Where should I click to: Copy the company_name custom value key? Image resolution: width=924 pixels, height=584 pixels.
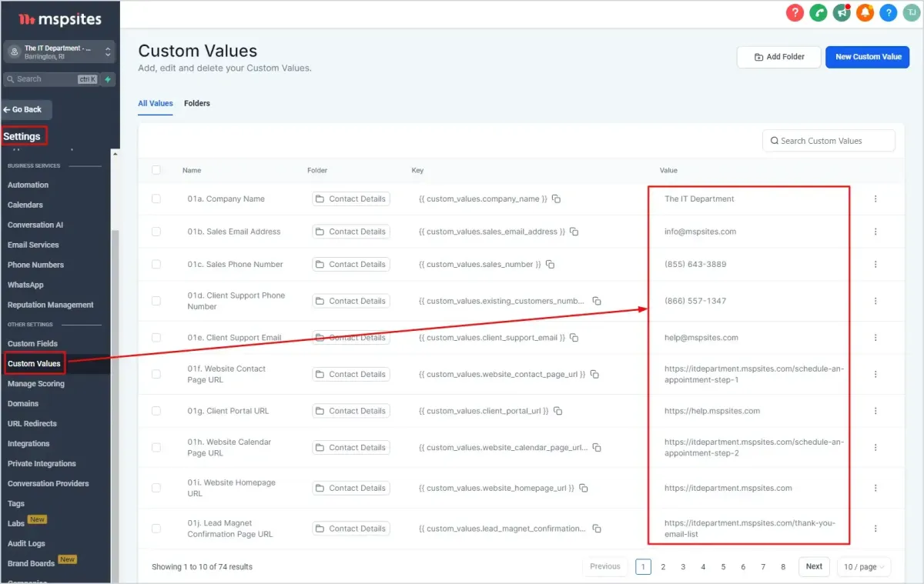[556, 199]
